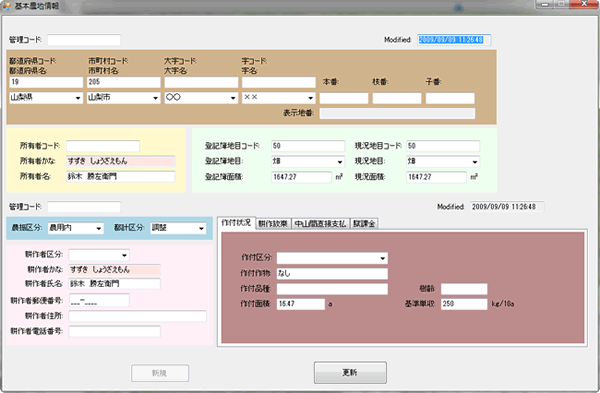Focus the 耕作者郵便番号 masked field
Image resolution: width=600 pixels, height=393 pixels.
[x=99, y=300]
